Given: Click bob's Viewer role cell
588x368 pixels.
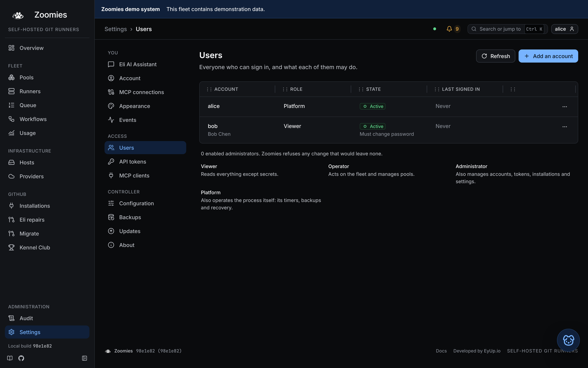Looking at the screenshot, I should click(292, 126).
